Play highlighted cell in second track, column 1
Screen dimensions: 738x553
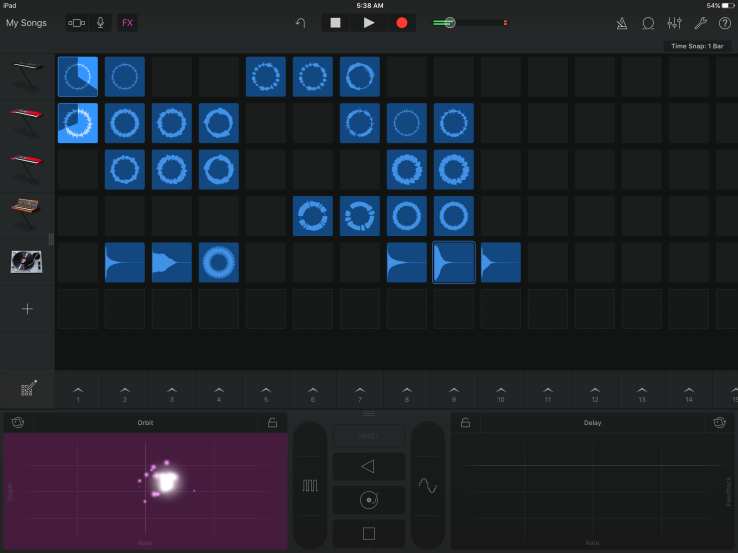(x=78, y=123)
